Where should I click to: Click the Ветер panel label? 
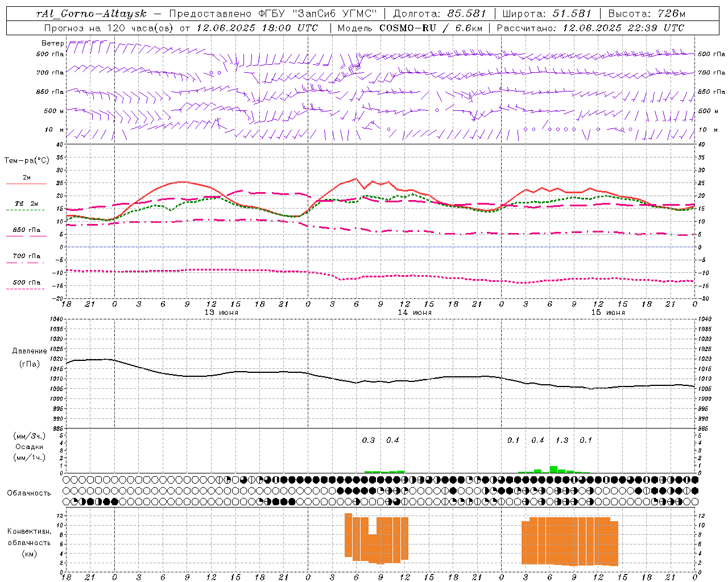[x=53, y=43]
